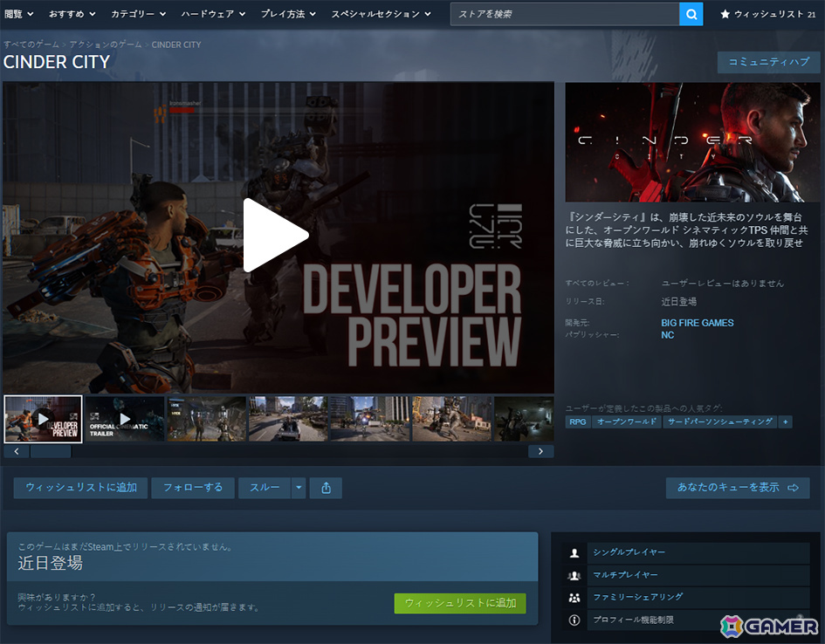Click the Cinder City header capsule image
Image resolution: width=825 pixels, height=644 pixels.
tap(692, 142)
